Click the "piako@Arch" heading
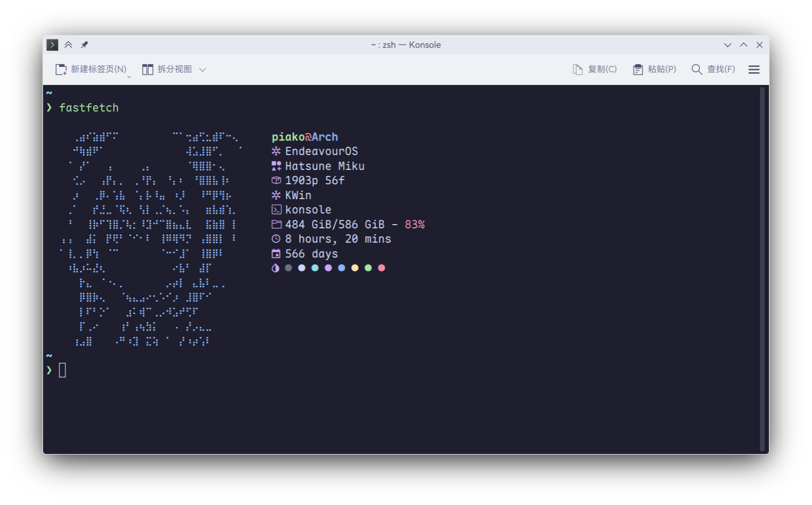The width and height of the screenshot is (812, 505). (x=305, y=137)
